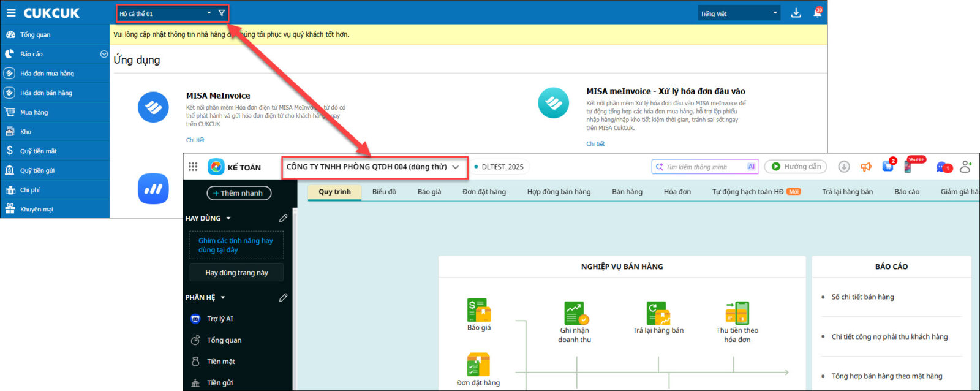
Task: Switch to the Hóa đơn tab
Action: pyautogui.click(x=677, y=192)
